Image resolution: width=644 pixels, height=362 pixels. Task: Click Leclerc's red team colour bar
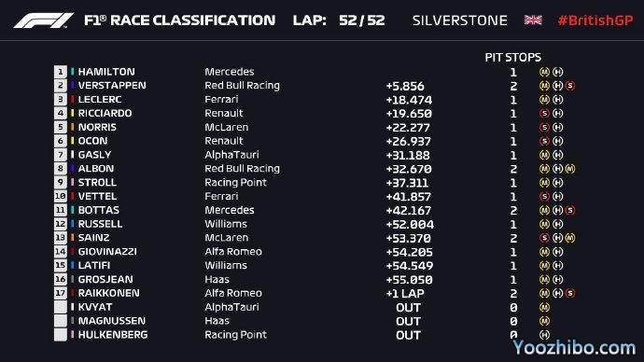pyautogui.click(x=72, y=99)
